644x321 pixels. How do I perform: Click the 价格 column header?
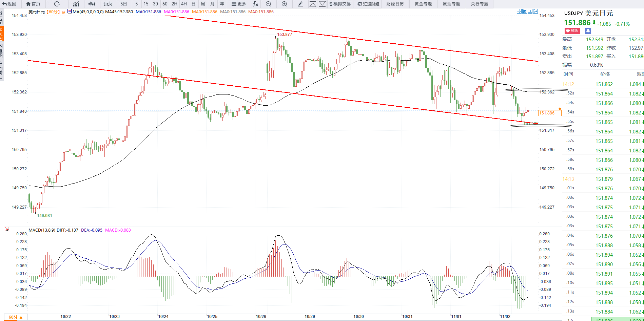pos(605,74)
